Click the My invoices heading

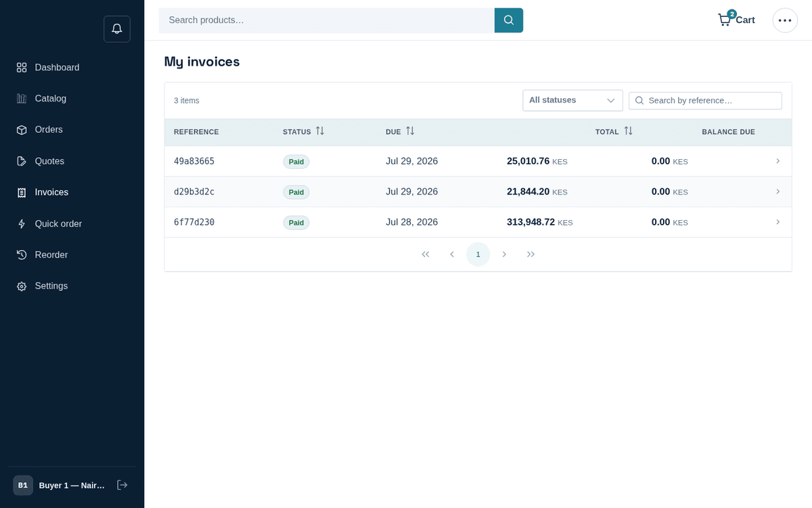pos(202,62)
